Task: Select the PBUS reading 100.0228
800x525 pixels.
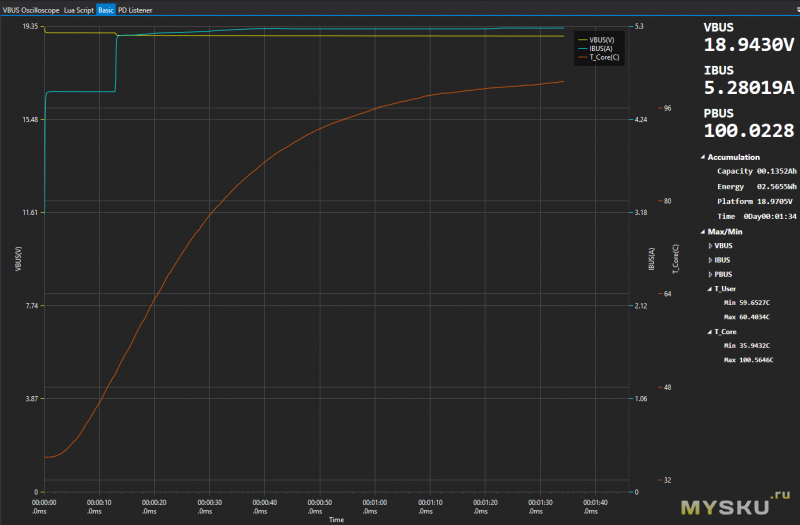Action: [x=748, y=131]
